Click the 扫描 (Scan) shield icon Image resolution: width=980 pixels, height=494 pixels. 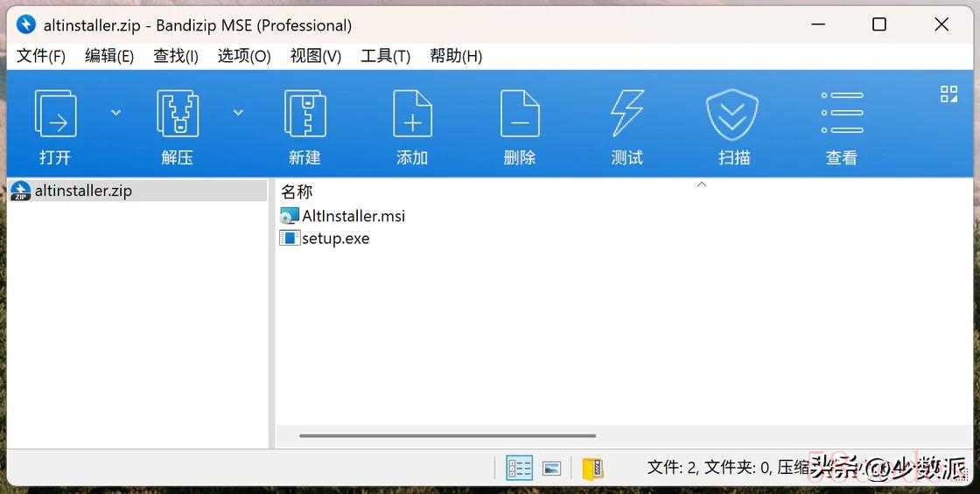coord(733,115)
